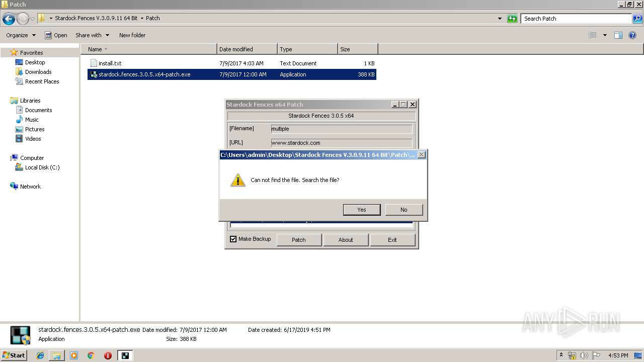
Task: Refresh the folder view
Action: (x=512, y=19)
